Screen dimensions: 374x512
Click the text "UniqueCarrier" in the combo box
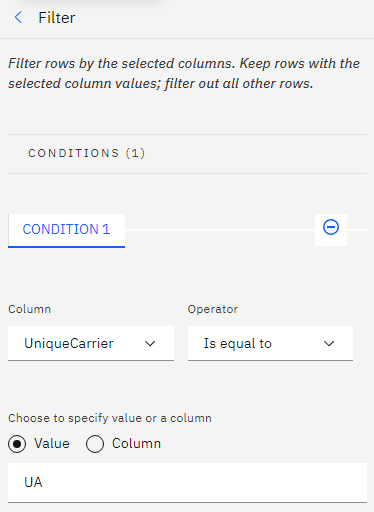69,343
